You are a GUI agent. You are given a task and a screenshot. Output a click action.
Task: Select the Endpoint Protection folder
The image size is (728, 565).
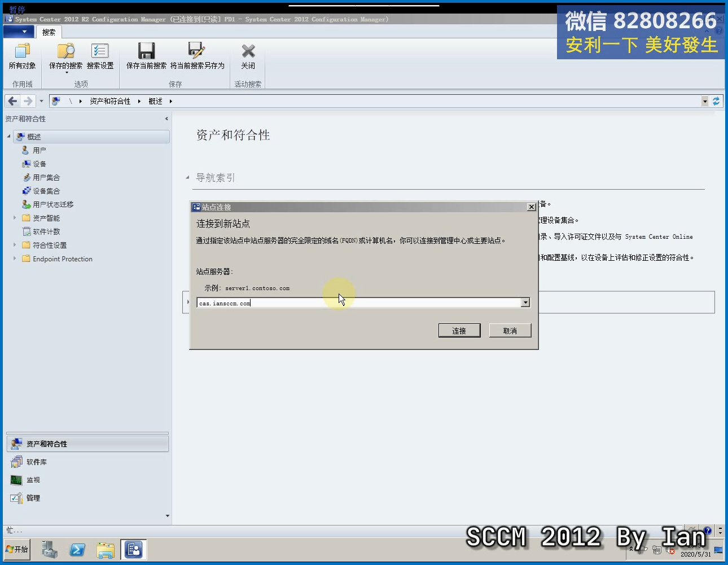62,259
